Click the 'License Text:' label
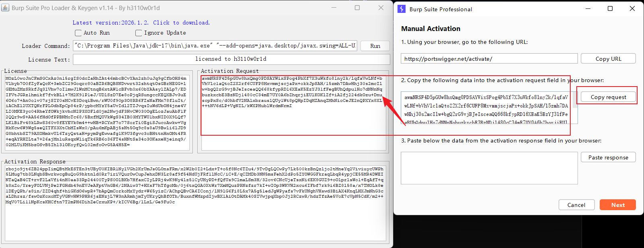This screenshot has height=248, width=644. (49, 60)
